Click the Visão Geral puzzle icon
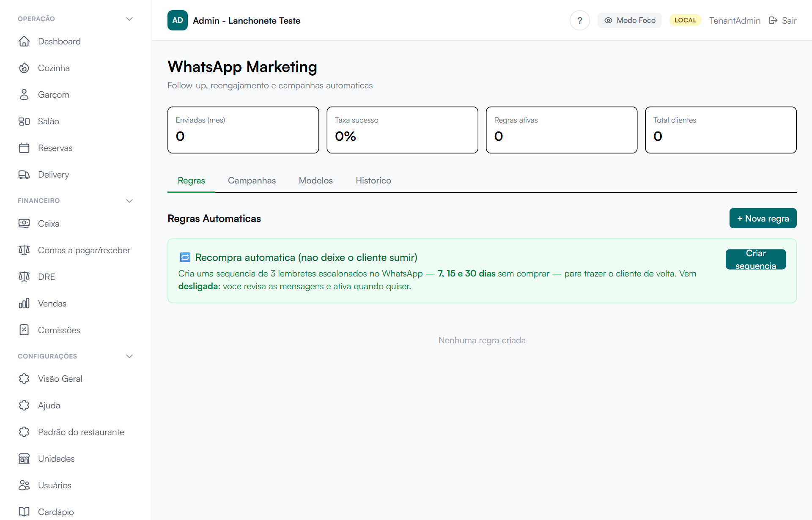Screen dimensions: 812x520 [x=24, y=379]
